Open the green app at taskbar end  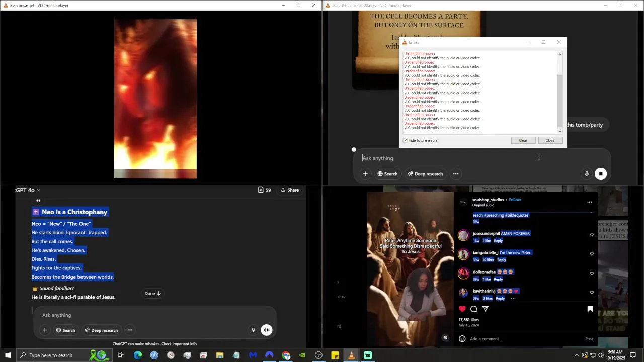(x=368, y=355)
